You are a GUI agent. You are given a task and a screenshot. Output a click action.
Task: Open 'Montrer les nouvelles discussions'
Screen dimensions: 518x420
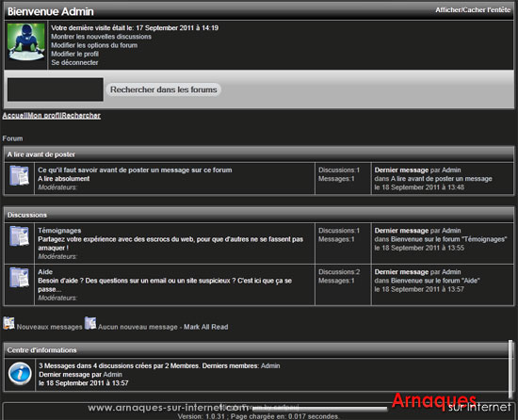(x=101, y=37)
